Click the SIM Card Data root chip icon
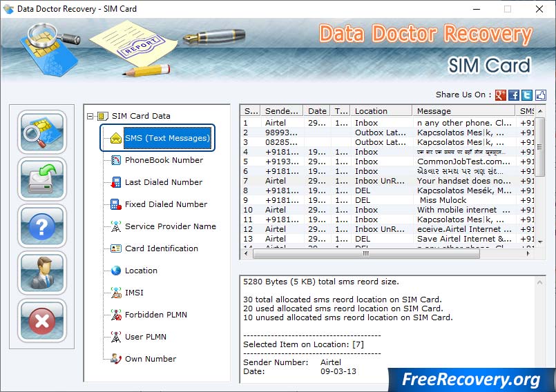The height and width of the screenshot is (392, 556). [x=102, y=116]
